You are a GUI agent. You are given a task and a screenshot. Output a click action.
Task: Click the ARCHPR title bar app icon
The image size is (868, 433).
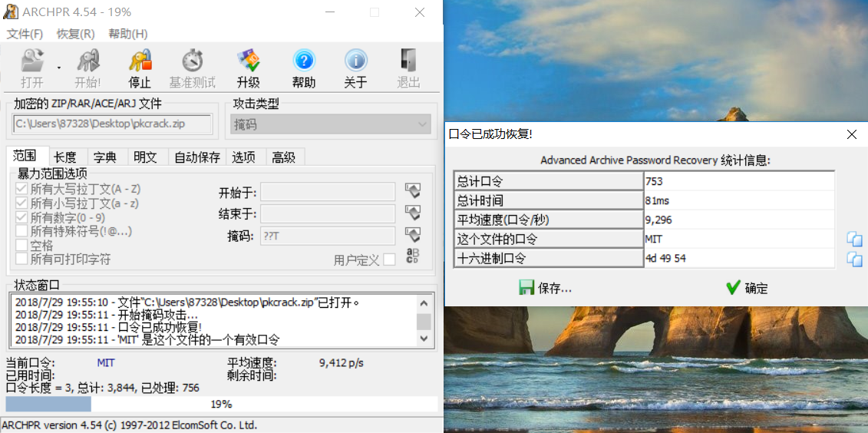pyautogui.click(x=11, y=12)
